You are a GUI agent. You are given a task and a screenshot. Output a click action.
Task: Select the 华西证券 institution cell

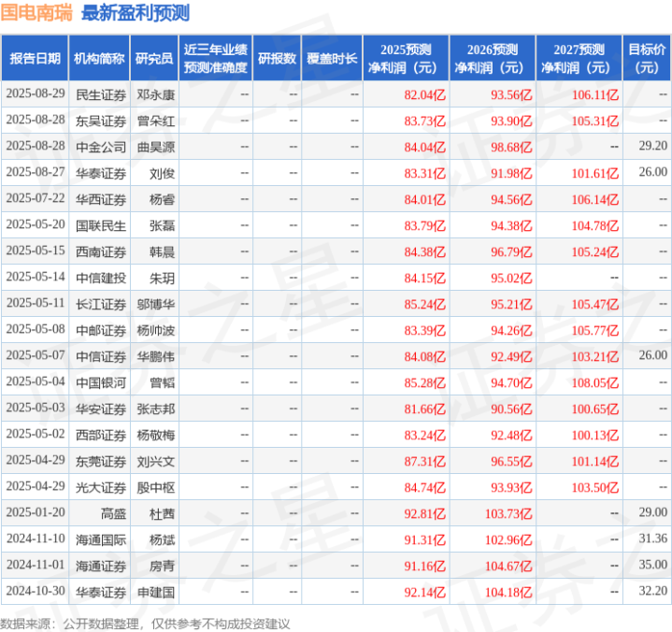point(101,199)
